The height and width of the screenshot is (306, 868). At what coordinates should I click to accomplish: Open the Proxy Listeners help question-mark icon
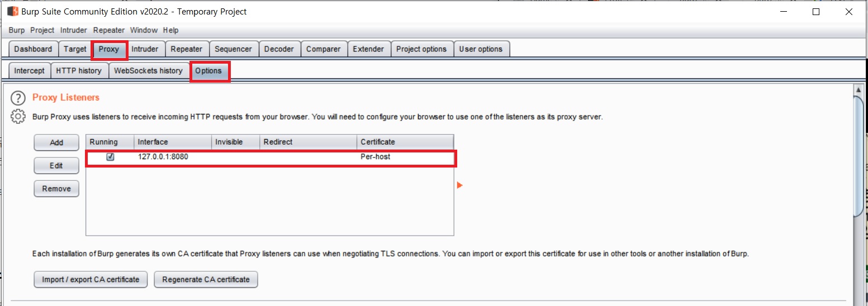[x=18, y=99]
